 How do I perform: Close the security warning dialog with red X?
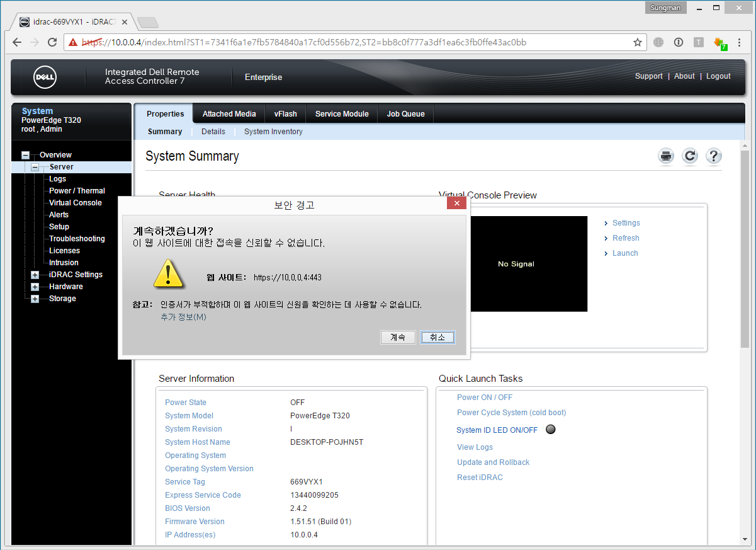(x=456, y=203)
